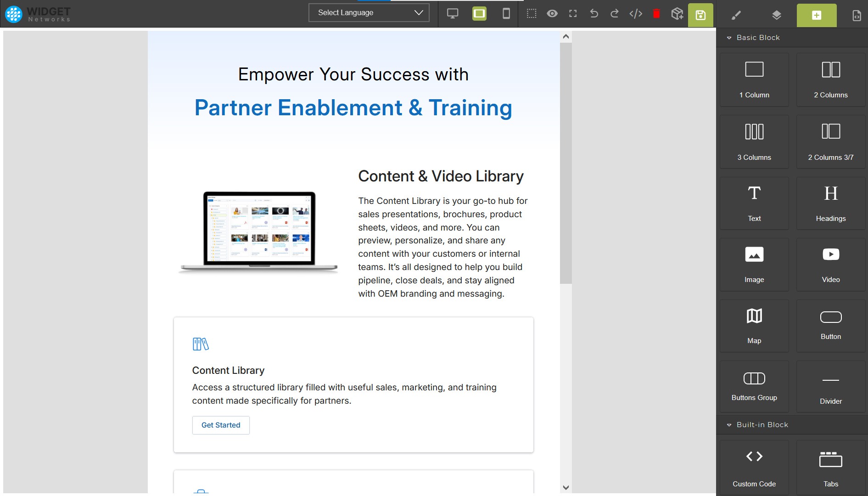Select the 1 Column block
The height and width of the screenshot is (496, 868).
[754, 80]
